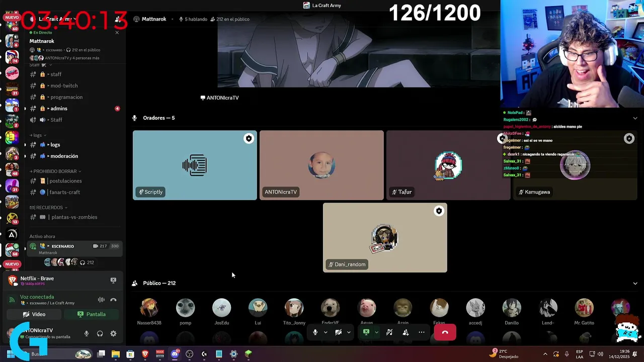Deafen with the headphones icon in user panel
Screen dimensions: 644x362
click(x=100, y=333)
